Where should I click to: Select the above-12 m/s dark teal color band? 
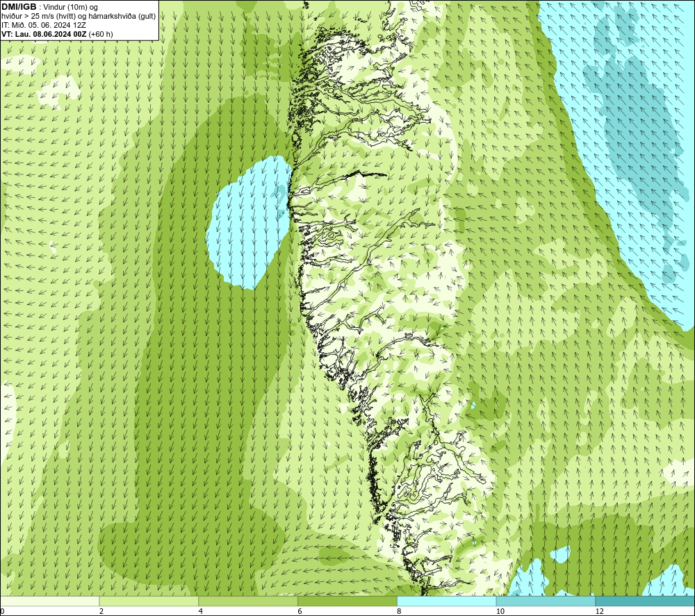tap(646, 601)
